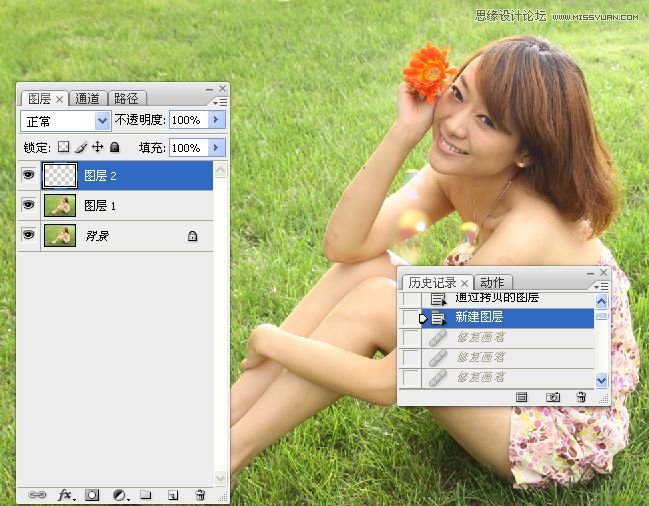Switch to the 动作 tab

(x=492, y=282)
